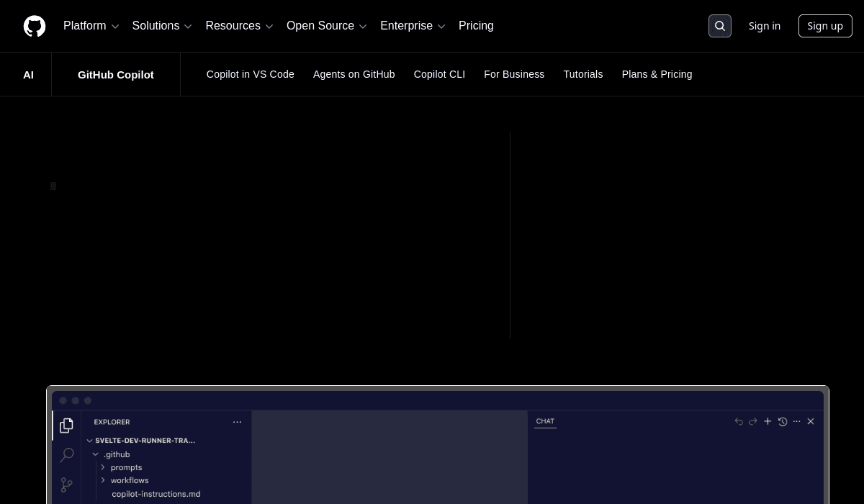Click the Sign up button
This screenshot has width=864, height=504.
click(x=825, y=26)
